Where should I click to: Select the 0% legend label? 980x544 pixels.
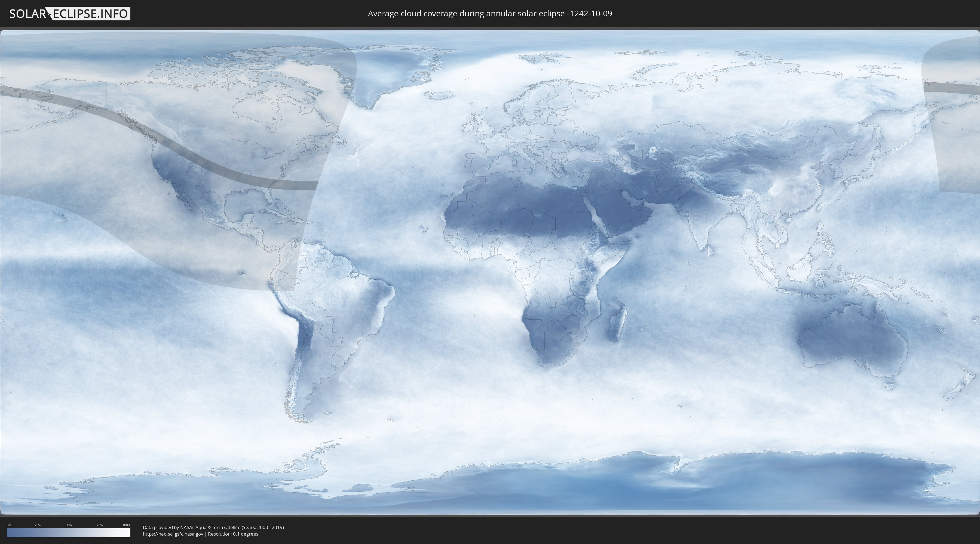[x=9, y=525]
